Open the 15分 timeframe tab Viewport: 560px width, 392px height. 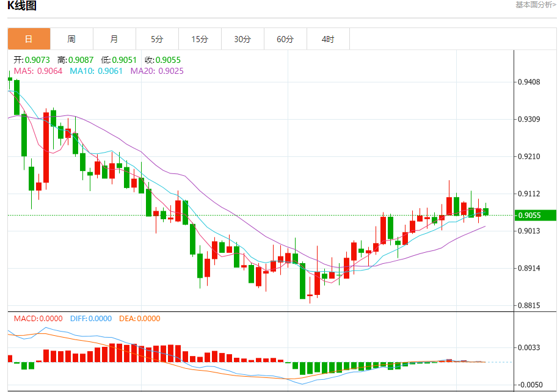[200, 39]
